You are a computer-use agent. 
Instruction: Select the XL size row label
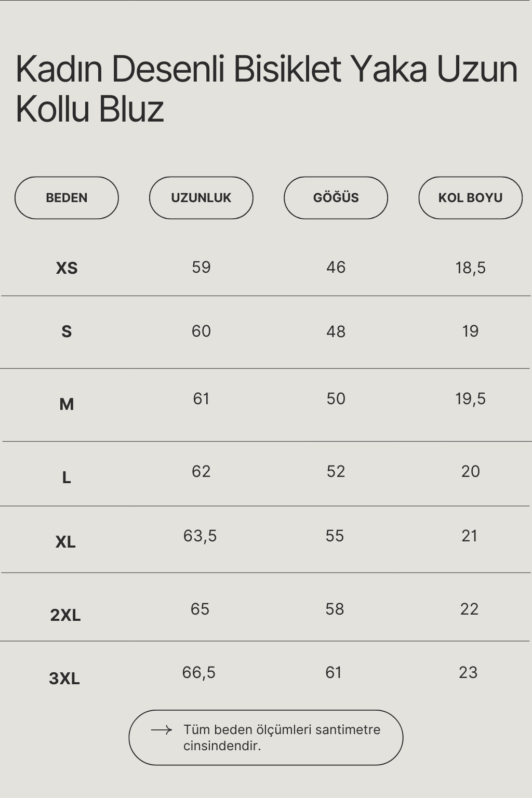(x=65, y=542)
